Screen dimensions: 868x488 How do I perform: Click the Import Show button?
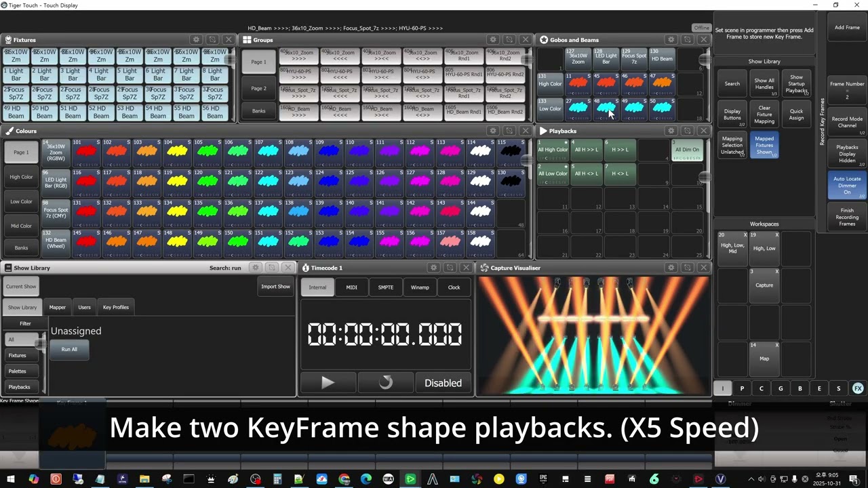tap(275, 287)
